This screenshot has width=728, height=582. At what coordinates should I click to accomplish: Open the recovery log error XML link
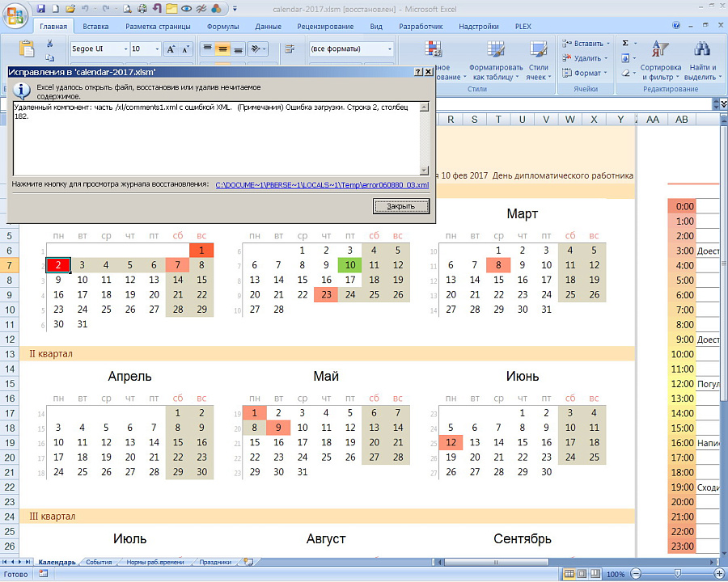click(x=321, y=185)
